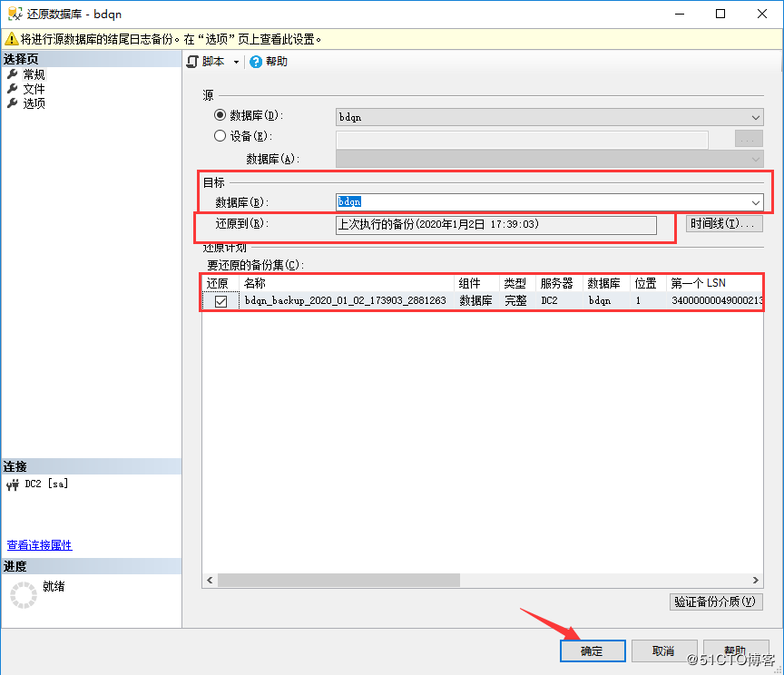Click horizontal scrollbar left arrow
The width and height of the screenshot is (784, 675).
click(x=210, y=580)
